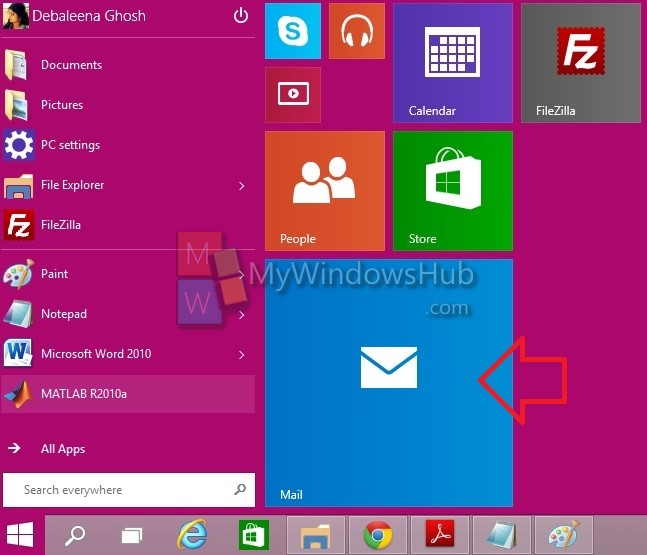Expand Notepad jump list arrow
Viewport: 647px width, 555px height.
coord(242,315)
